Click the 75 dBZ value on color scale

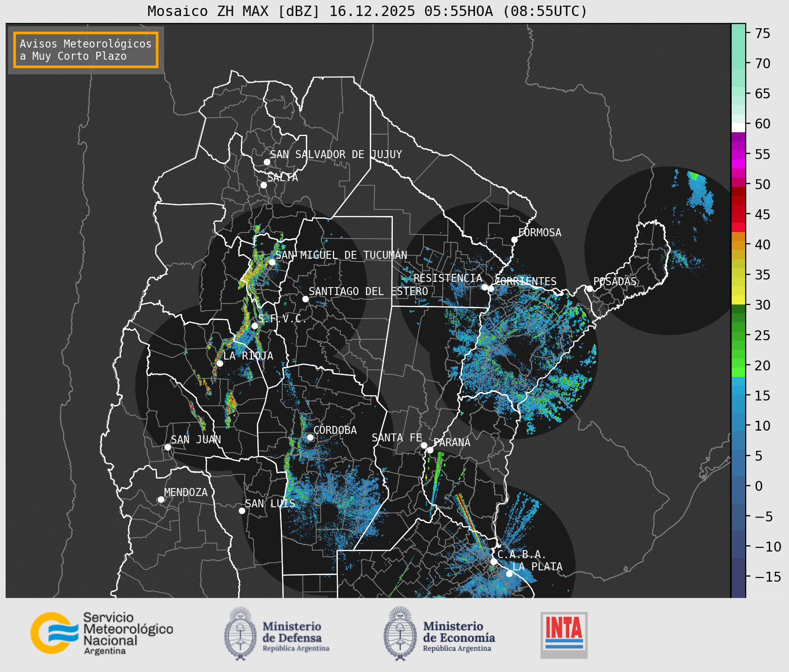[x=763, y=33]
